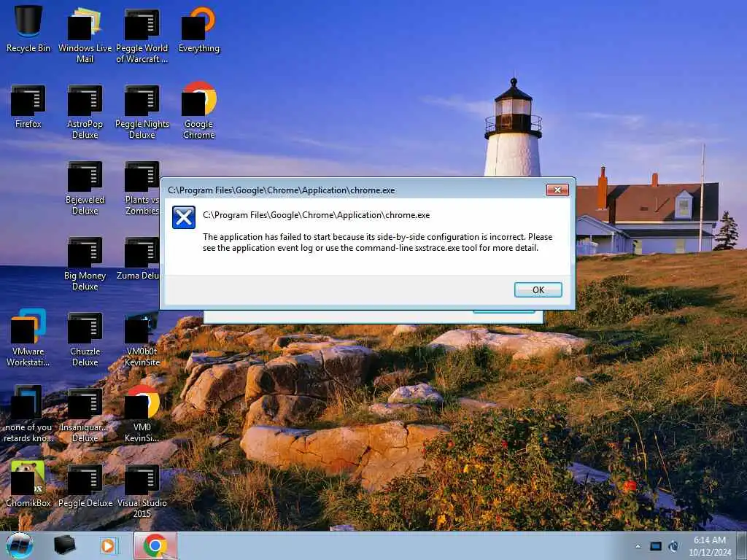Select the Windows Live Mail desktop icon

tap(85, 34)
